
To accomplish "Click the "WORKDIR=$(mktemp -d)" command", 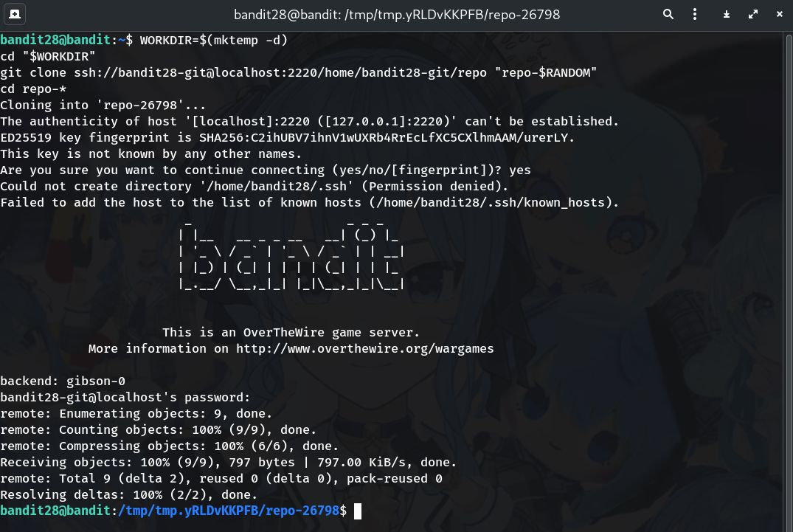I will [213, 40].
